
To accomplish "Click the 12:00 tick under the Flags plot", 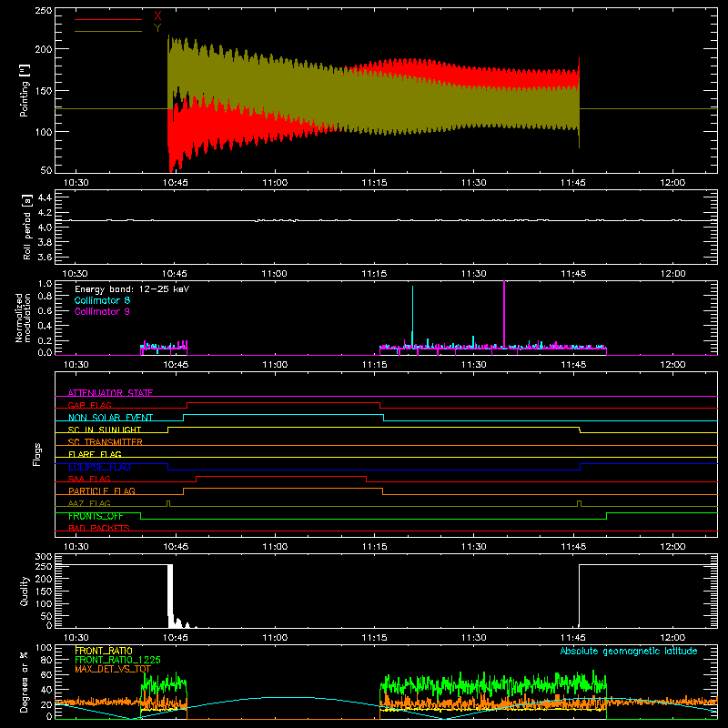I will [672, 547].
